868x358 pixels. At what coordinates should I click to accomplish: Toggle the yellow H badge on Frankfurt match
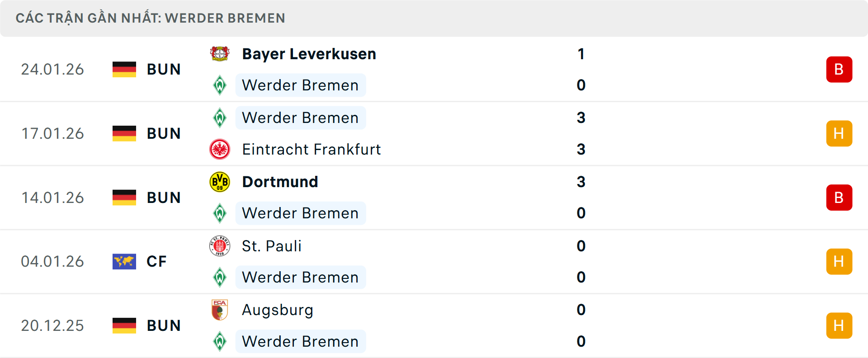pyautogui.click(x=840, y=133)
